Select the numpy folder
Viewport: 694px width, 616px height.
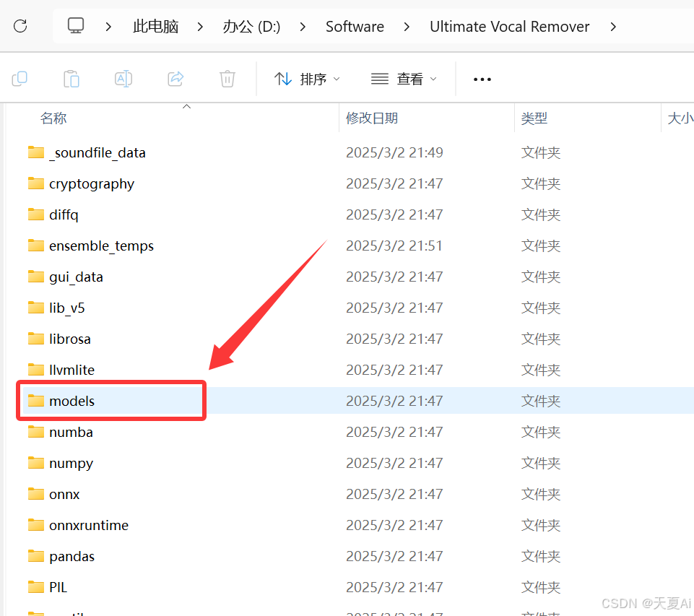tap(71, 464)
